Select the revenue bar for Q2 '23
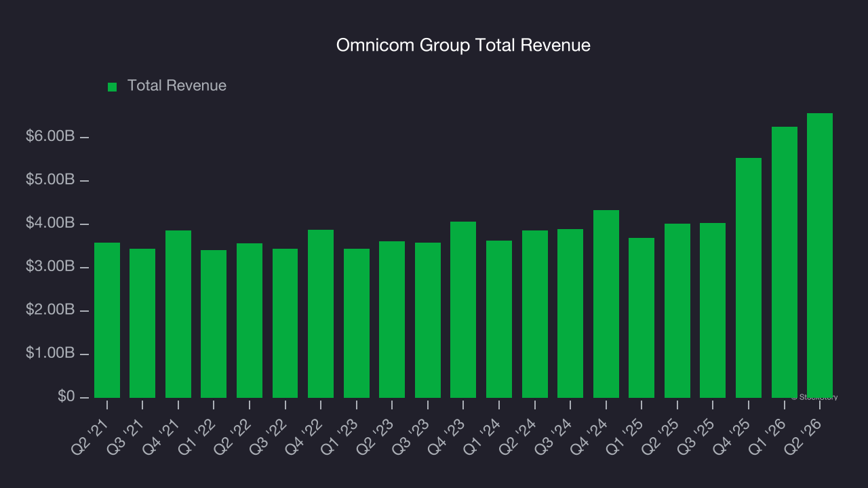Image resolution: width=868 pixels, height=488 pixels. (x=392, y=319)
